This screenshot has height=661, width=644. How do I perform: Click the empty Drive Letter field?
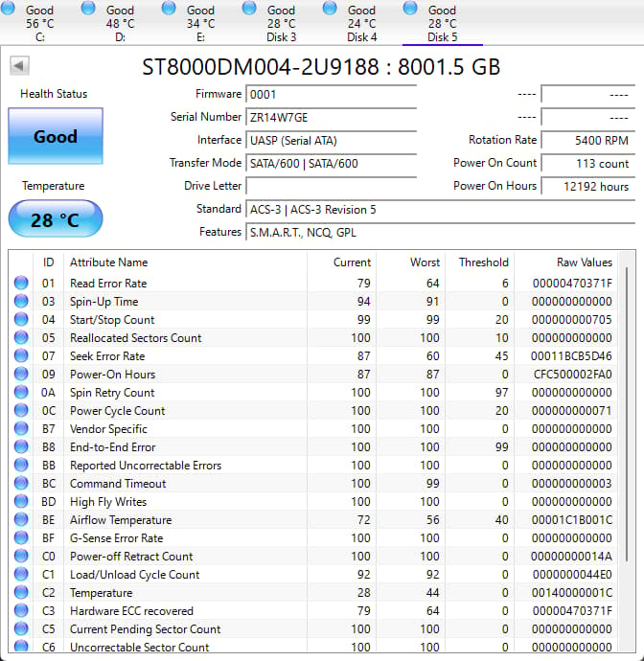point(331,187)
